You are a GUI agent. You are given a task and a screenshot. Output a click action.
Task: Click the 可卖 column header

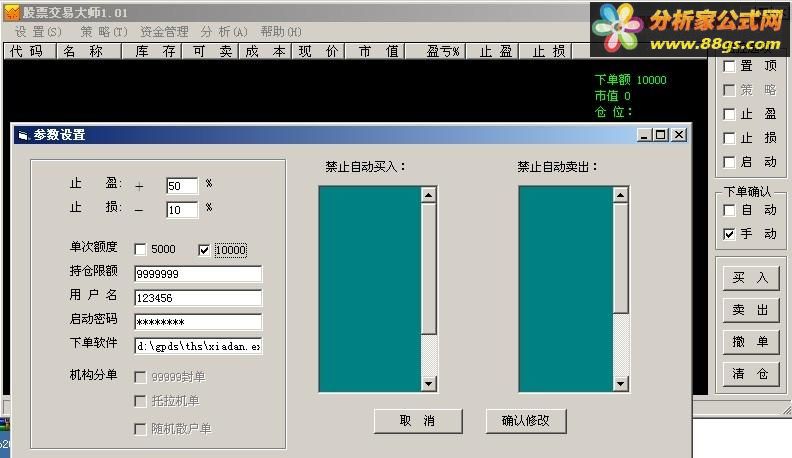(x=209, y=51)
